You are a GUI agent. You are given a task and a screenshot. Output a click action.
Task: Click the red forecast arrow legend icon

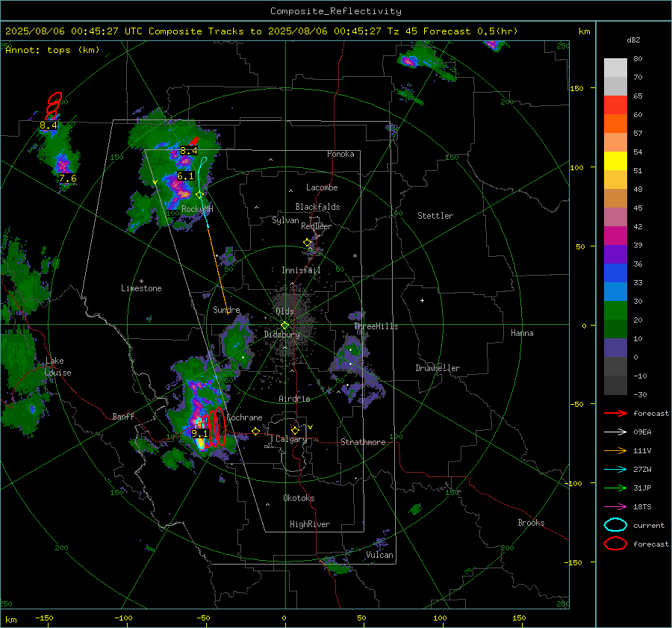[x=615, y=413]
